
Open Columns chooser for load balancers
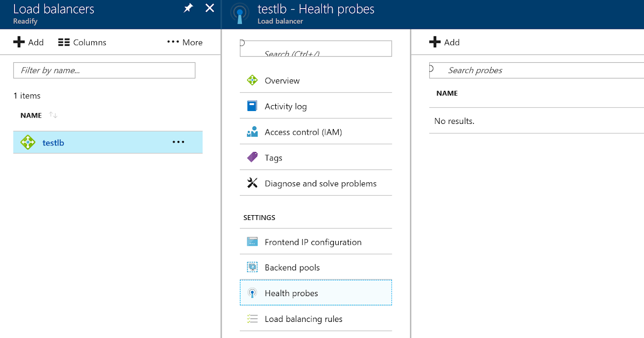82,42
